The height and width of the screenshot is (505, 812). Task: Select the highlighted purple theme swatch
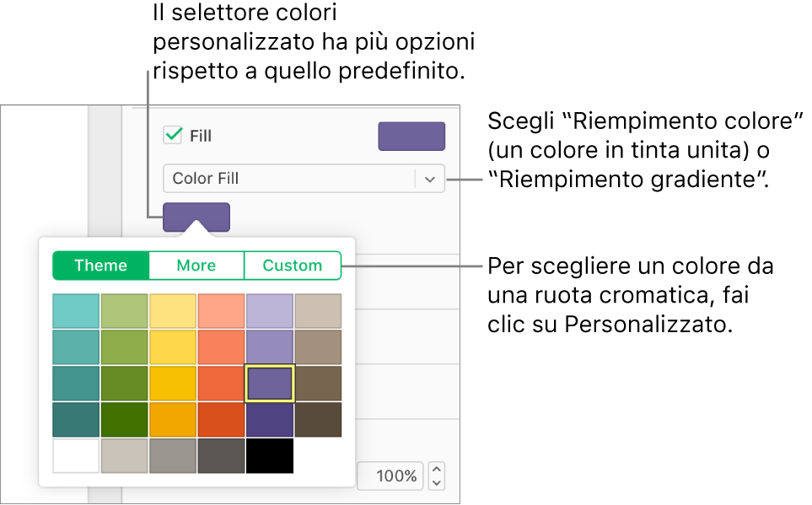(270, 383)
